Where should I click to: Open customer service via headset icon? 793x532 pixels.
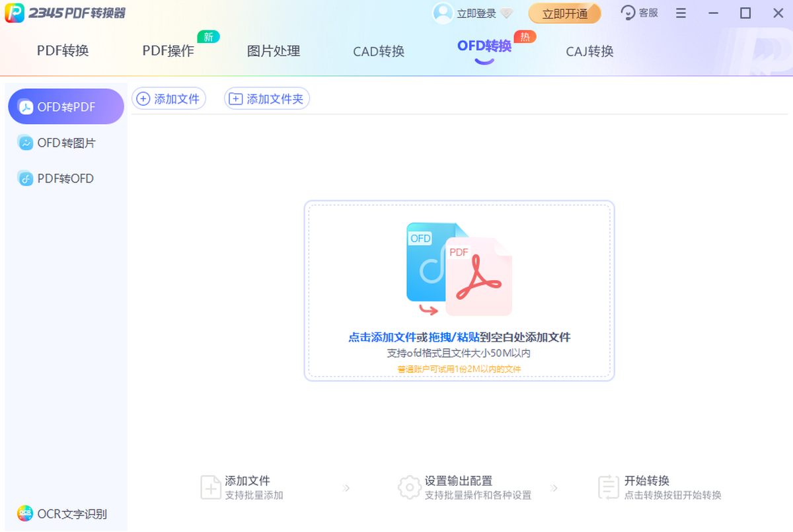(628, 13)
